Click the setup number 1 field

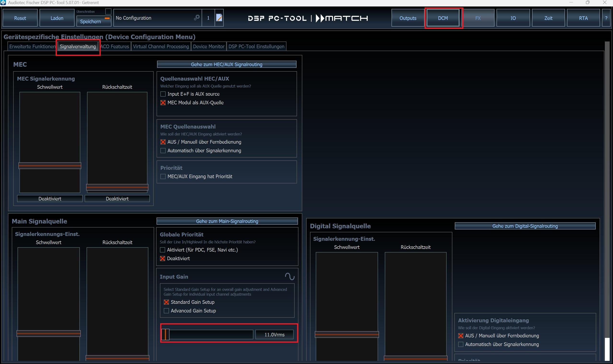click(x=208, y=18)
